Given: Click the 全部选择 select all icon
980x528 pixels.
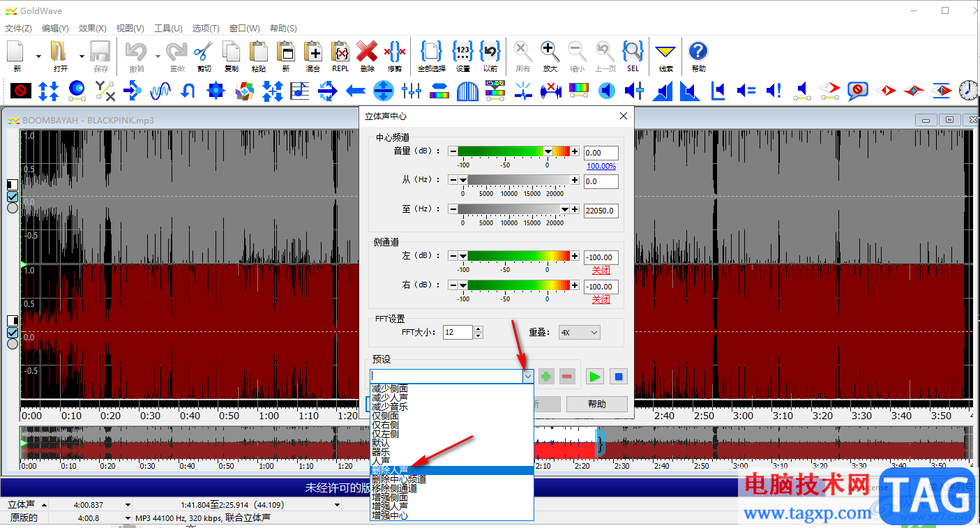Looking at the screenshot, I should coord(431,52).
